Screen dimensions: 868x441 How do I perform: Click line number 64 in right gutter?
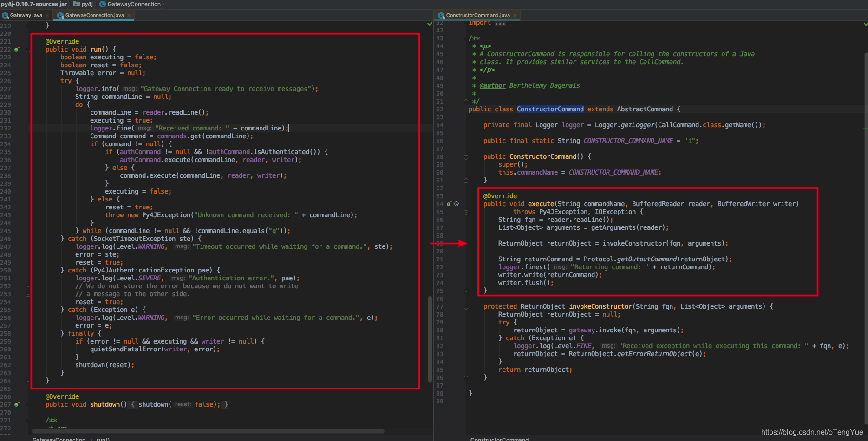[x=439, y=204]
